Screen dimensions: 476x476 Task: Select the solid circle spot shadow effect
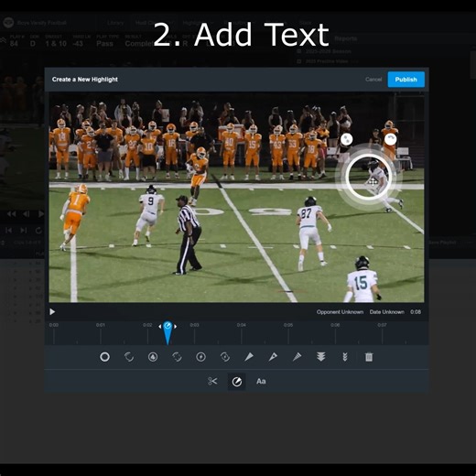click(x=104, y=357)
